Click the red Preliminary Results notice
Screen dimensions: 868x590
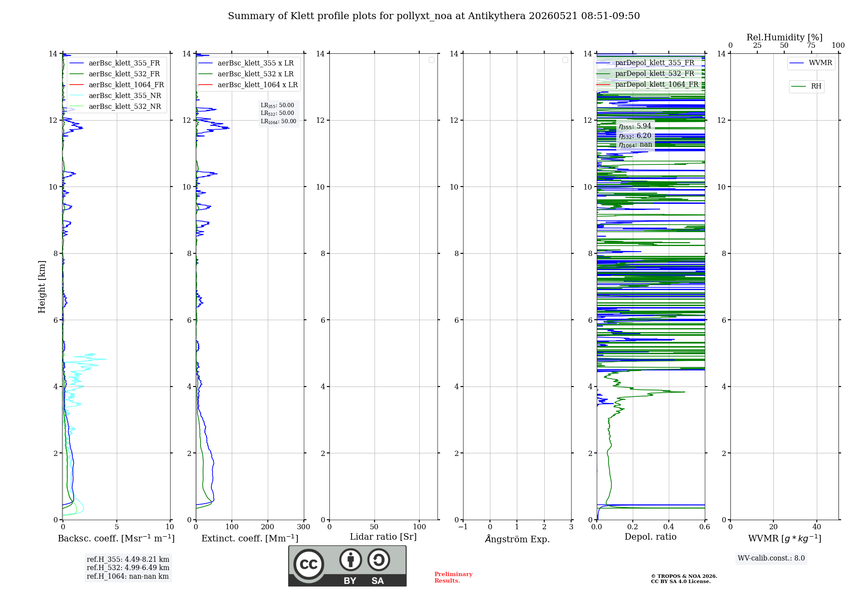click(x=453, y=577)
